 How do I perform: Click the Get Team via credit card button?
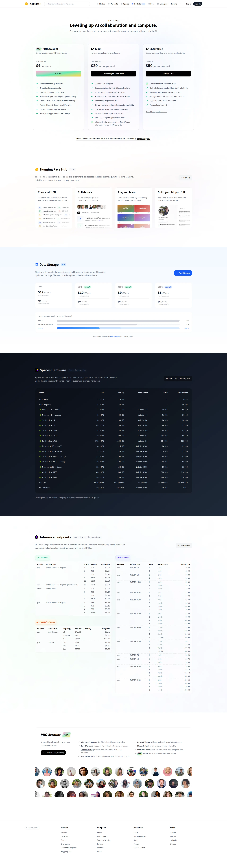(113, 74)
